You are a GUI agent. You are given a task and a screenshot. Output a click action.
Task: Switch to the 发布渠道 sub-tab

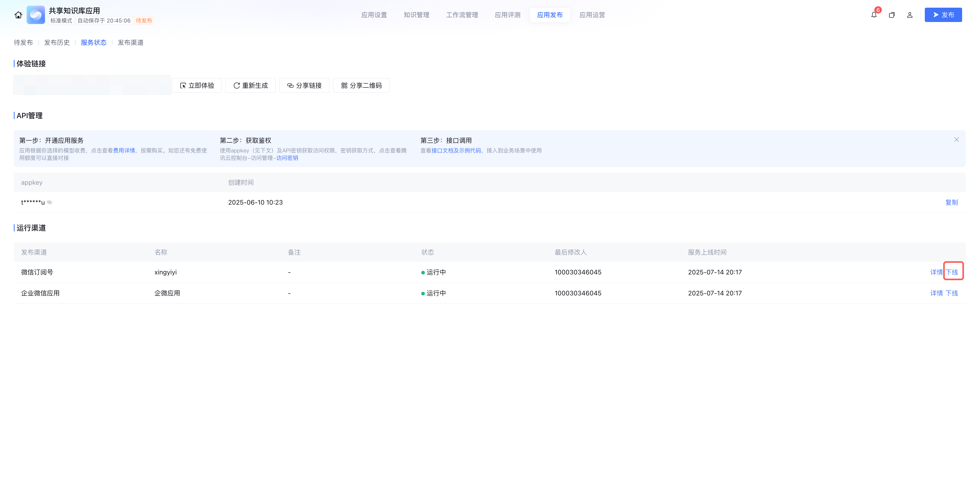click(x=131, y=43)
